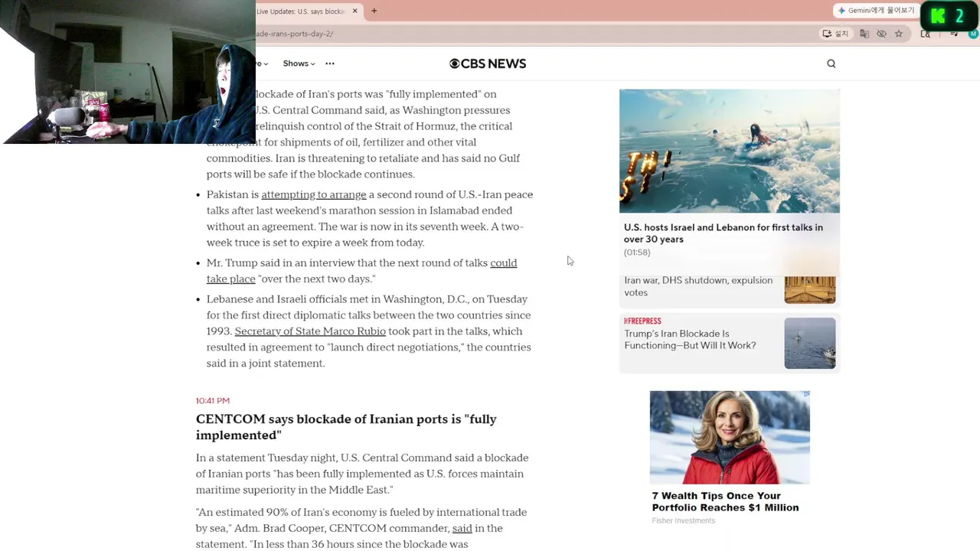
Task: Open a new browser tab
Action: click(x=374, y=11)
